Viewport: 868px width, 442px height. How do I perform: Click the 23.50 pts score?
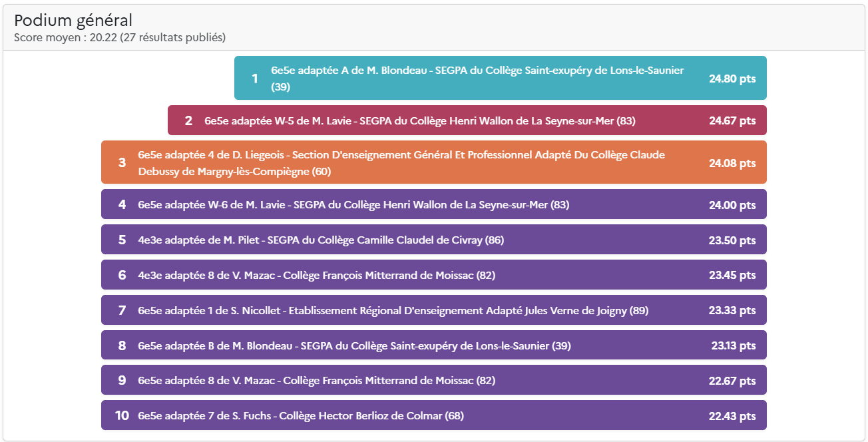point(732,240)
